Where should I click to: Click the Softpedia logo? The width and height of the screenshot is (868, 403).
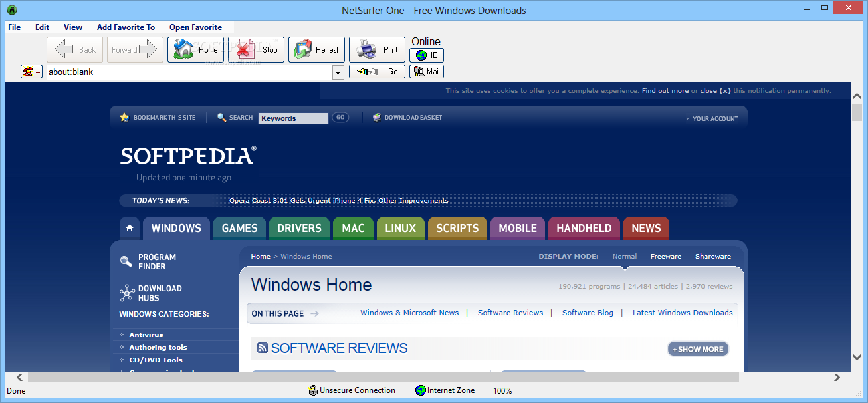(188, 156)
